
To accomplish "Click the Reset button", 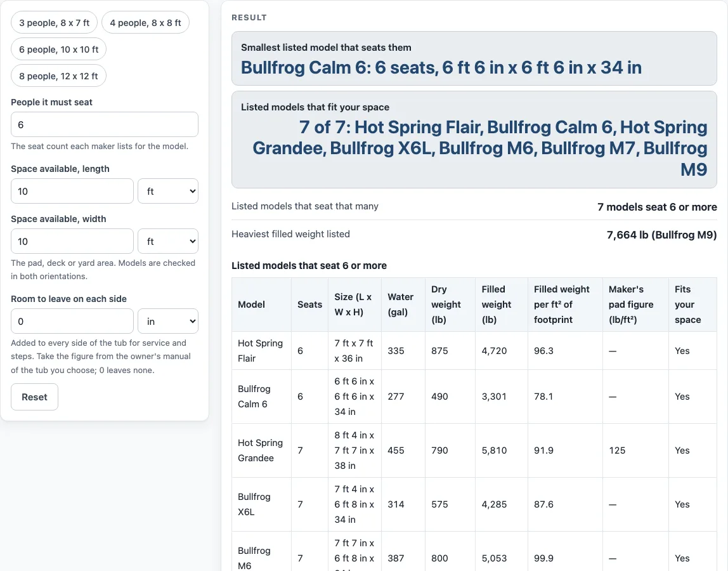I will [34, 397].
